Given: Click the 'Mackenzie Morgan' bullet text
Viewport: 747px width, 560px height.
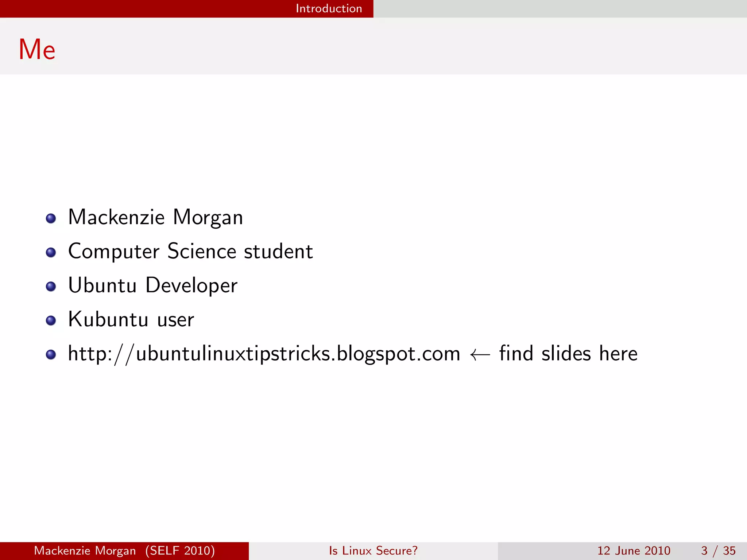Looking at the screenshot, I should [155, 218].
